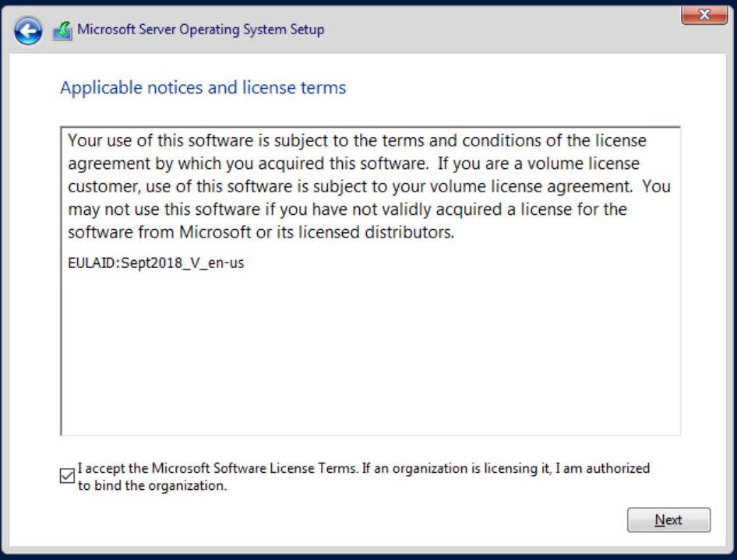Viewport: 737px width, 560px height.
Task: Click the 'to bind the organization.' label line
Action: point(152,486)
